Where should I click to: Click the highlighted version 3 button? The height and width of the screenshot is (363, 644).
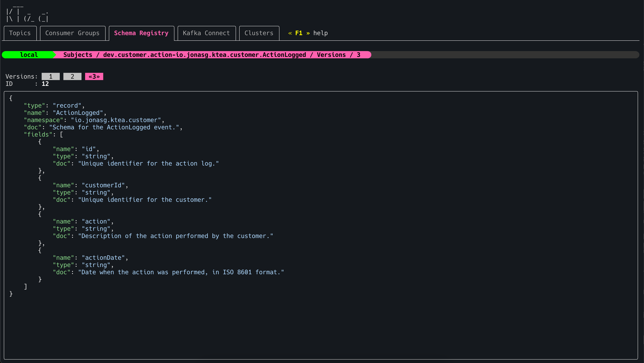[x=94, y=76]
